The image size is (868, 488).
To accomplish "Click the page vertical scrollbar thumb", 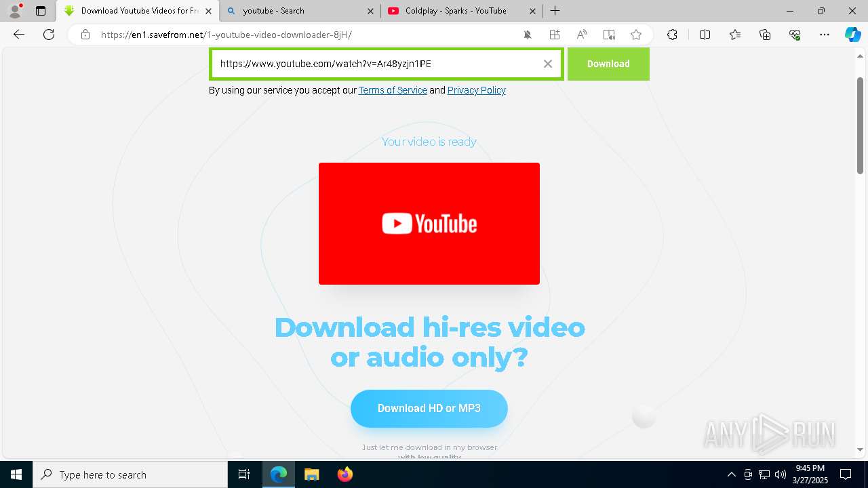I will (x=861, y=125).
